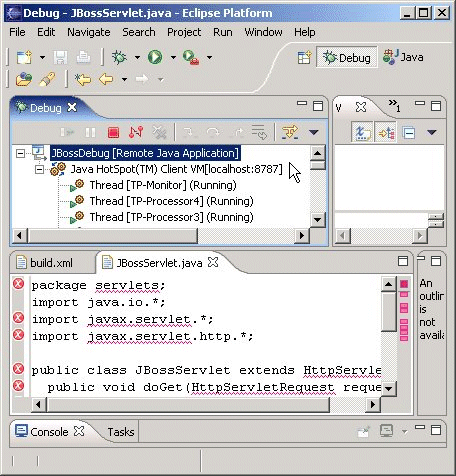456x476 pixels.
Task: Select Thread [TP-Processor4] (Running) entry
Action: click(171, 201)
